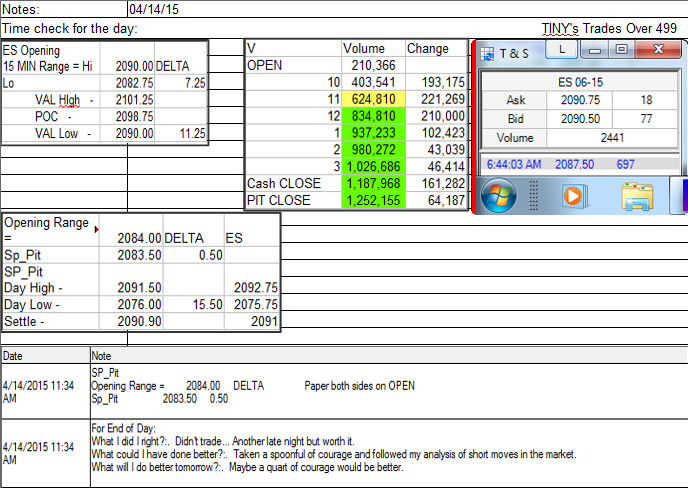Select the 6:44:03 AM trade row
This screenshot has height=488, width=688.
click(580, 165)
